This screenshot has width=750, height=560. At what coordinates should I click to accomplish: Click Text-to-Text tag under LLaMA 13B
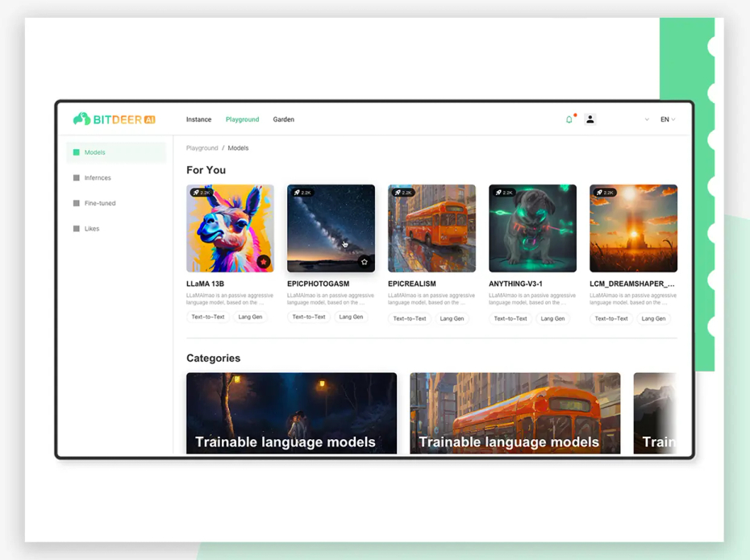click(x=208, y=317)
